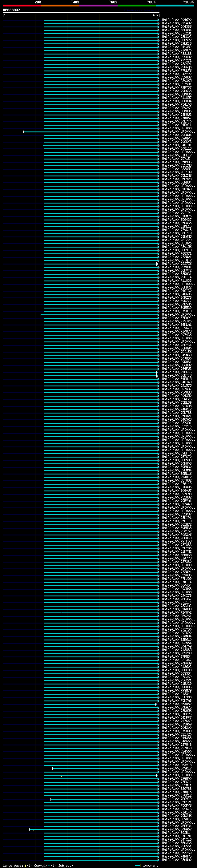197x868 pixels.
Task: Select hit UniRef100_B7PA92
Action: [176, 318]
